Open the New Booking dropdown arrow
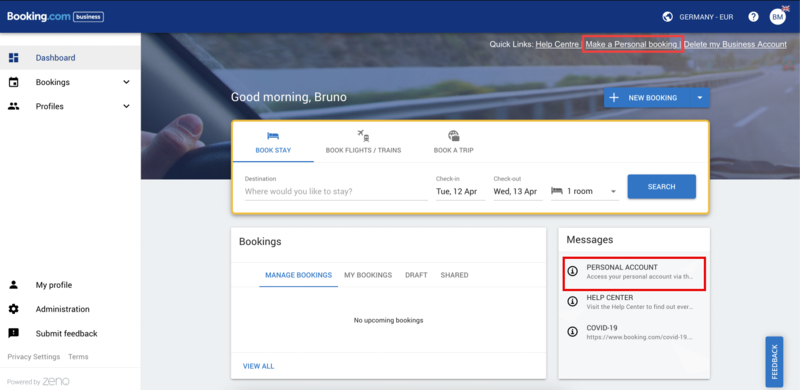 point(700,98)
